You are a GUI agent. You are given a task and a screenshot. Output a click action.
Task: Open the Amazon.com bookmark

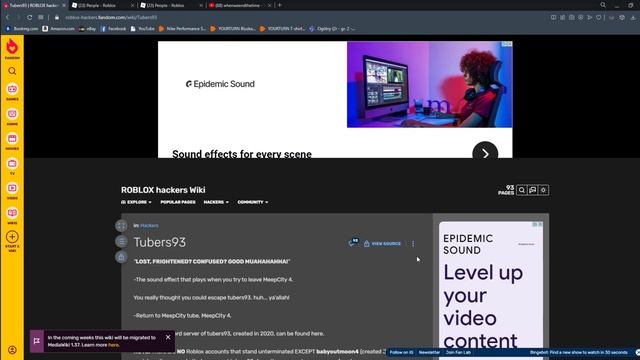pyautogui.click(x=59, y=29)
